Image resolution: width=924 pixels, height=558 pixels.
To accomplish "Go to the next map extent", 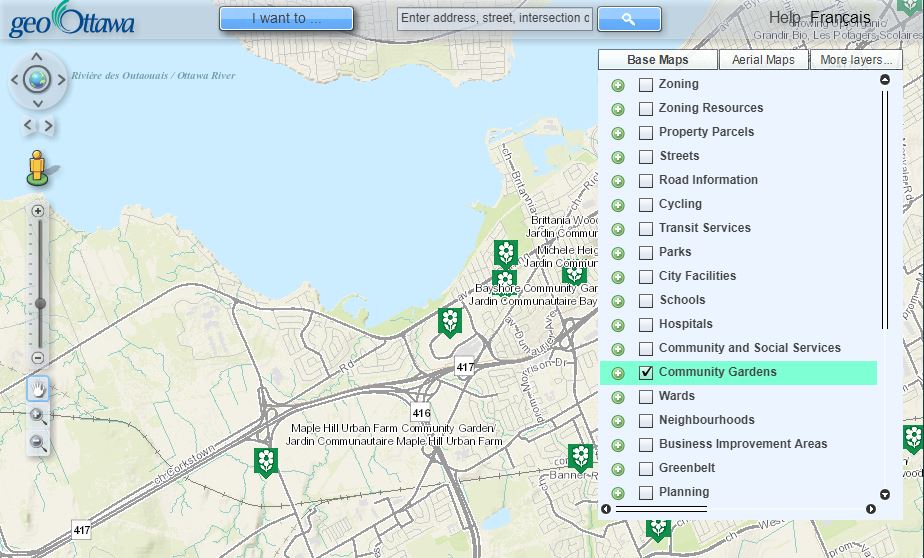I will tap(48, 125).
